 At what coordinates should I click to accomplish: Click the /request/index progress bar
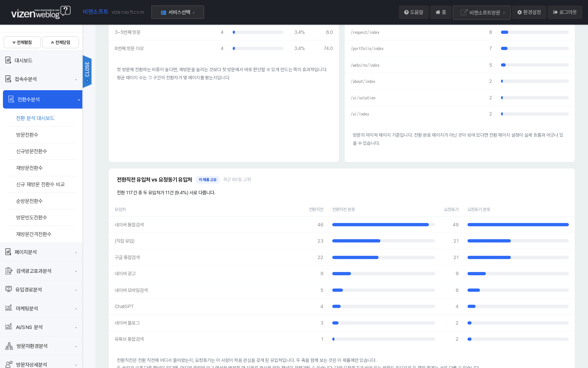tap(535, 32)
